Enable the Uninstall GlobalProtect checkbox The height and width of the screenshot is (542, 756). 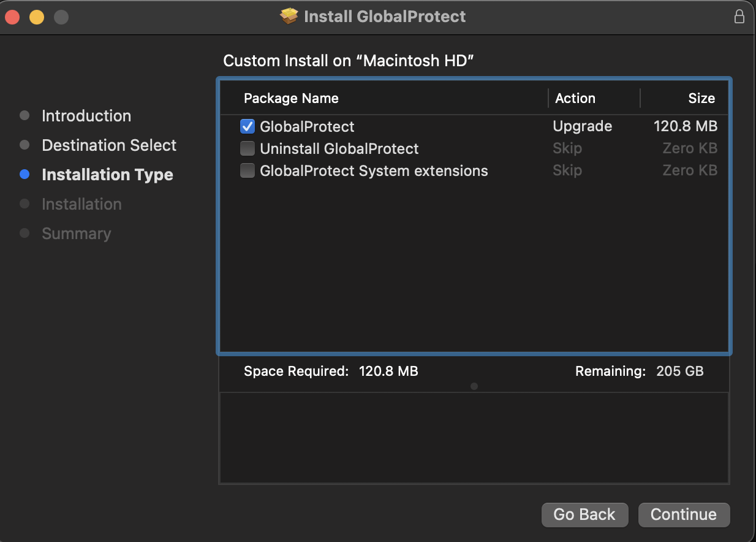248,149
